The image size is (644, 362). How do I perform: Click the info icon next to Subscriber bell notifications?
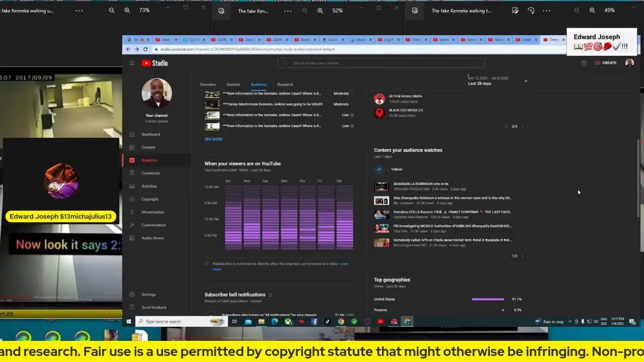(271, 295)
